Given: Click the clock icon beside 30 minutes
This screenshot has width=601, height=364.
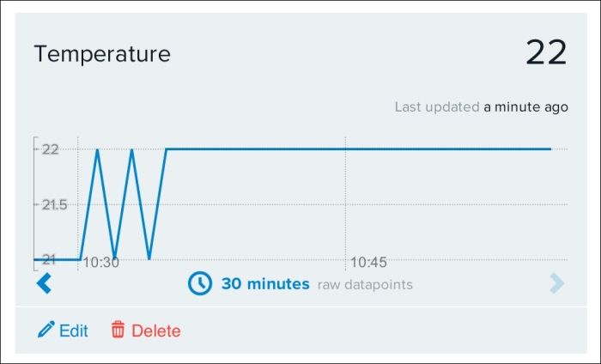Looking at the screenshot, I should point(200,283).
